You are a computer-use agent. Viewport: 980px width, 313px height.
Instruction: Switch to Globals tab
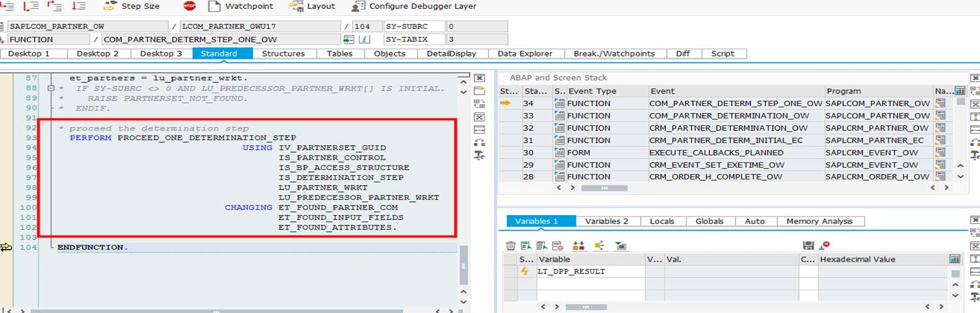tap(709, 221)
